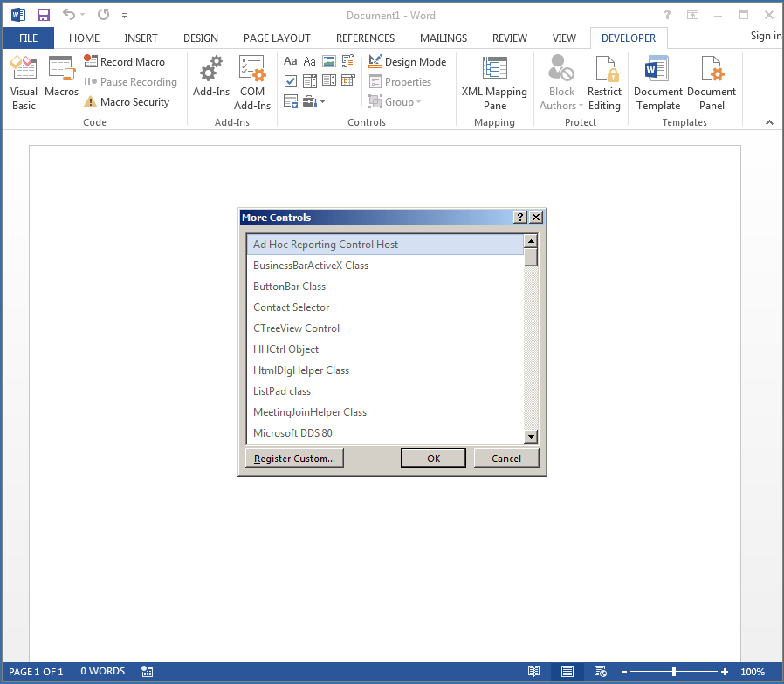Click zoom out minus button

[x=624, y=672]
